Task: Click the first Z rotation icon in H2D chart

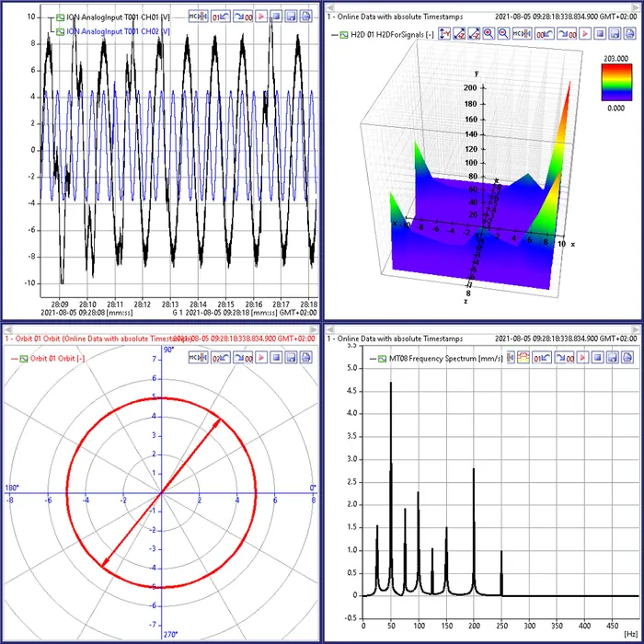Action: tap(459, 34)
